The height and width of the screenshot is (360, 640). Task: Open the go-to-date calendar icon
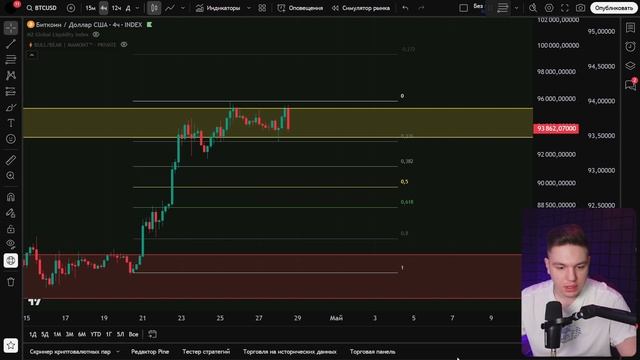point(152,334)
